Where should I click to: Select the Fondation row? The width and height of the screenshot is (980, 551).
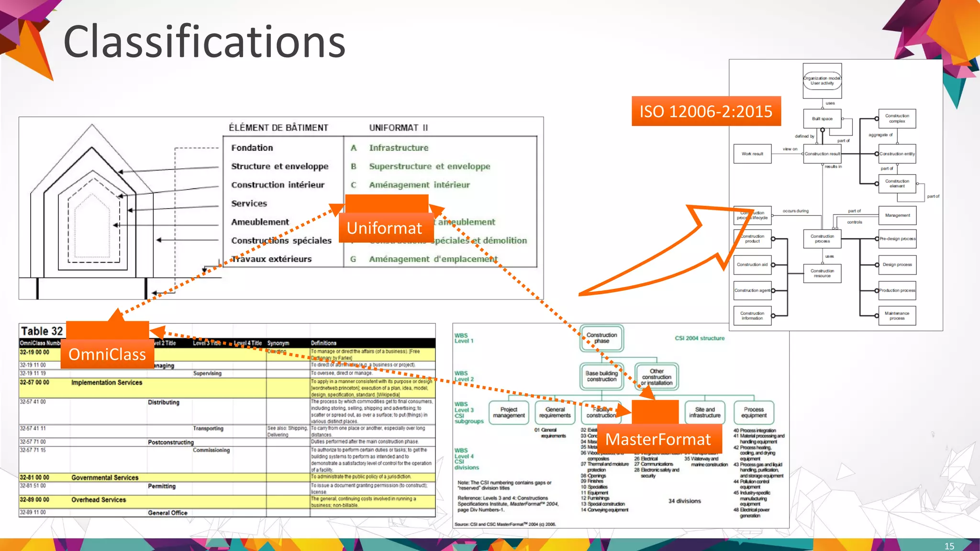click(252, 148)
